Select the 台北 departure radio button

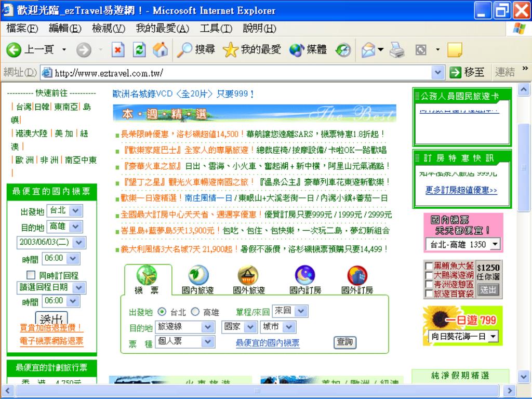tap(162, 312)
